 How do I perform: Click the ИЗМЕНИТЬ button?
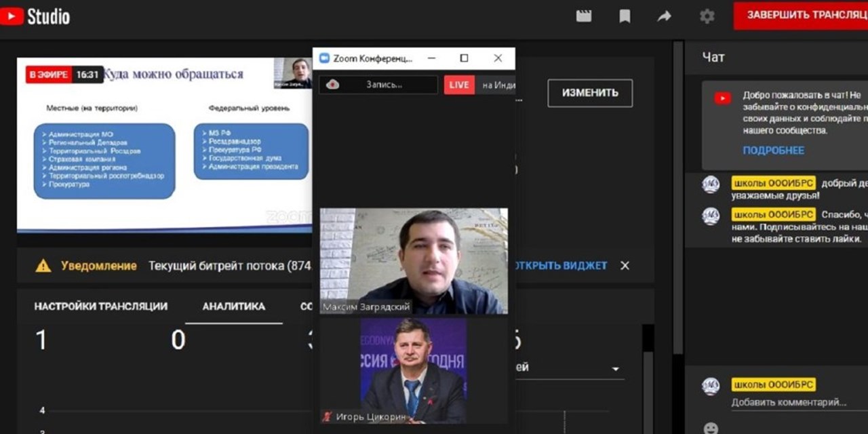[x=589, y=93]
